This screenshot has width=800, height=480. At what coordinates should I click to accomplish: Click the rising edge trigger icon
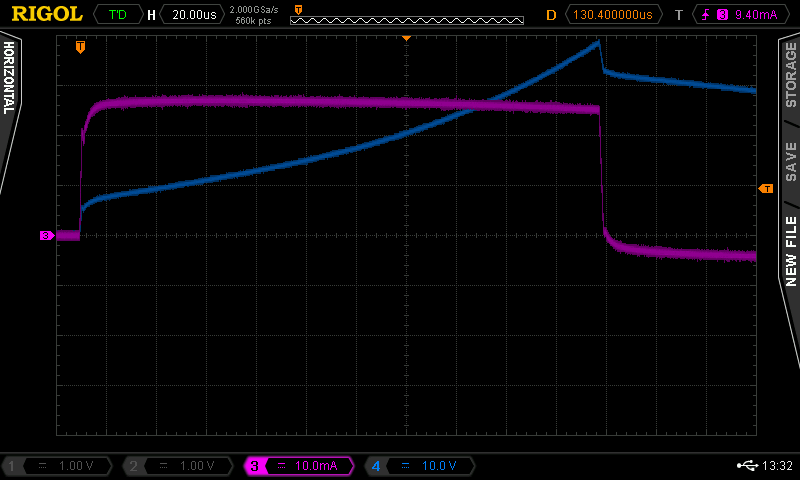707,15
